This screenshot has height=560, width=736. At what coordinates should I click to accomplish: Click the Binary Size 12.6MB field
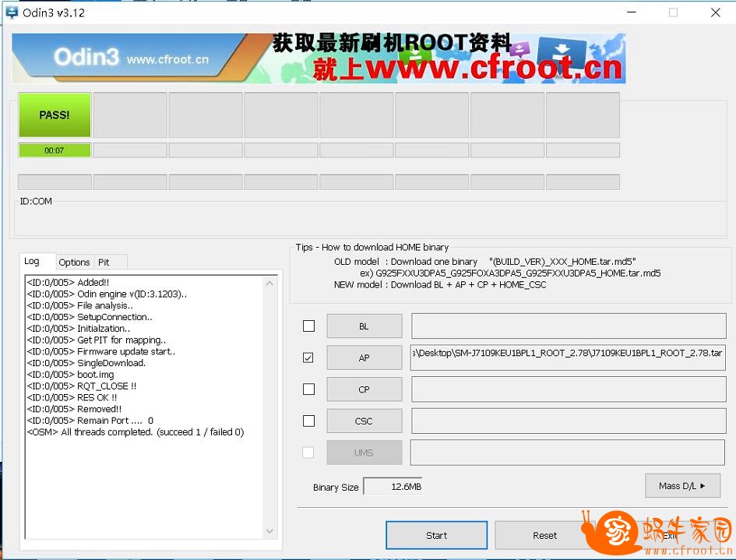(x=393, y=487)
